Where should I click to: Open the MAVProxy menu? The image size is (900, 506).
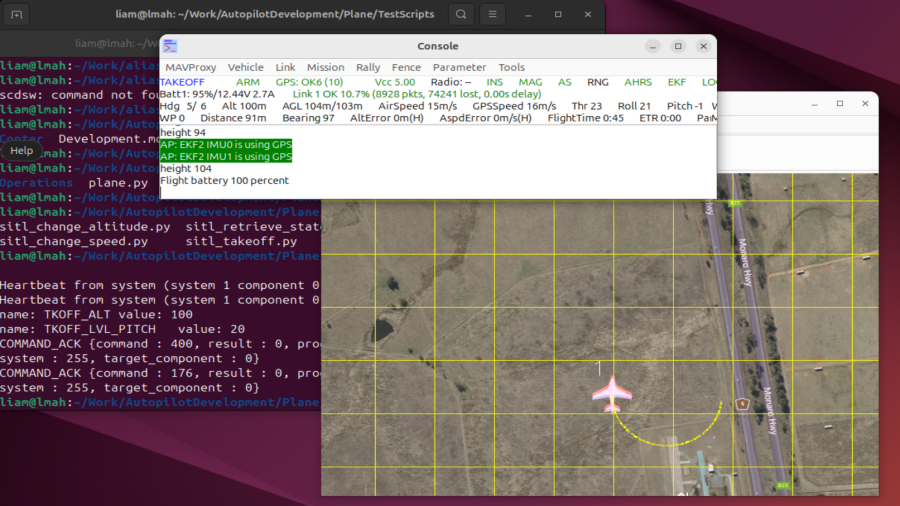click(191, 67)
